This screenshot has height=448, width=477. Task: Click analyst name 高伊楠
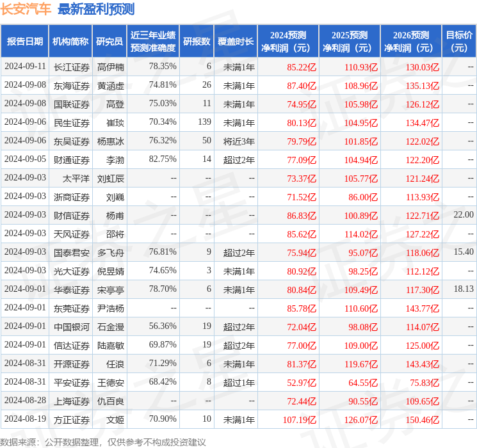[x=111, y=67]
